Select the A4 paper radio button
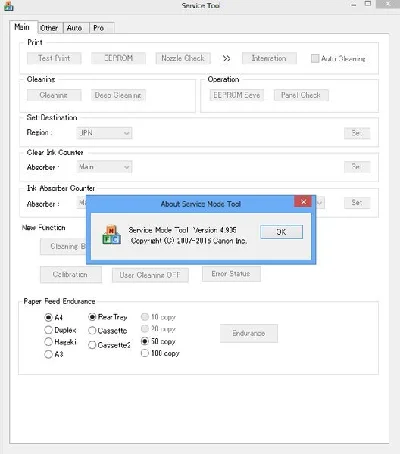The width and height of the screenshot is (400, 454). coord(49,317)
